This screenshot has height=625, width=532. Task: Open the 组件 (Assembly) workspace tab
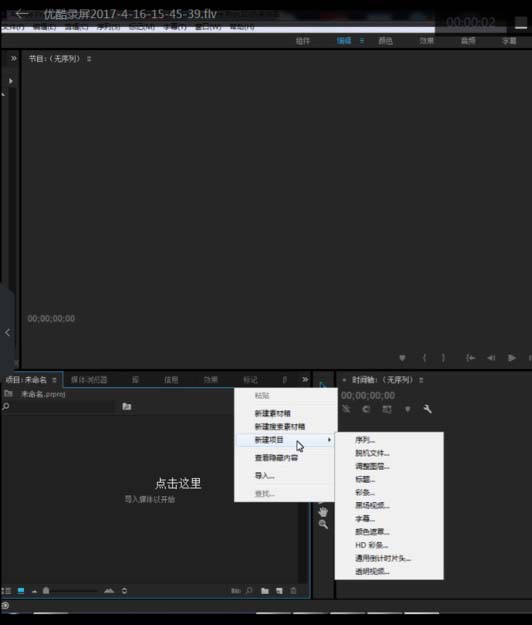[x=303, y=41]
